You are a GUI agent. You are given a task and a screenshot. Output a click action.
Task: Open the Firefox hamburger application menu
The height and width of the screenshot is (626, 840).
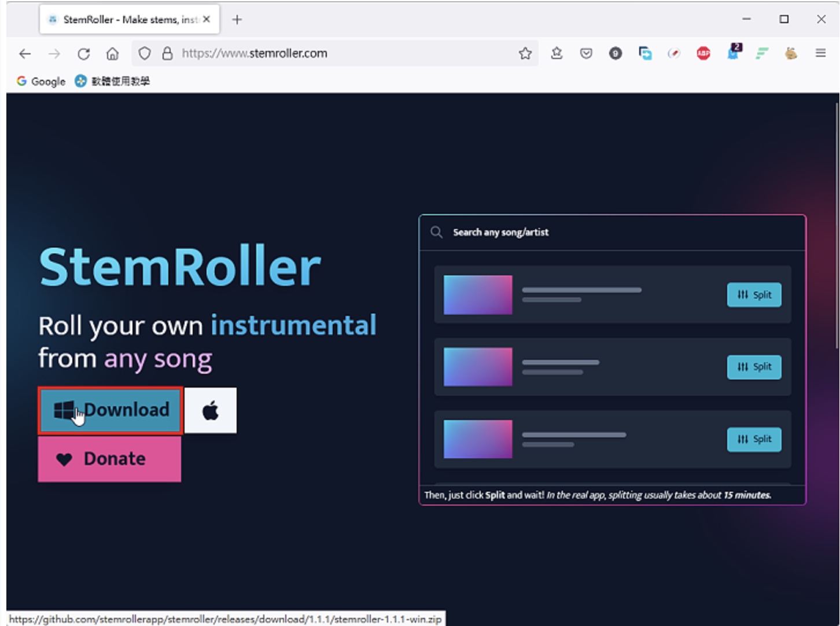click(x=820, y=53)
